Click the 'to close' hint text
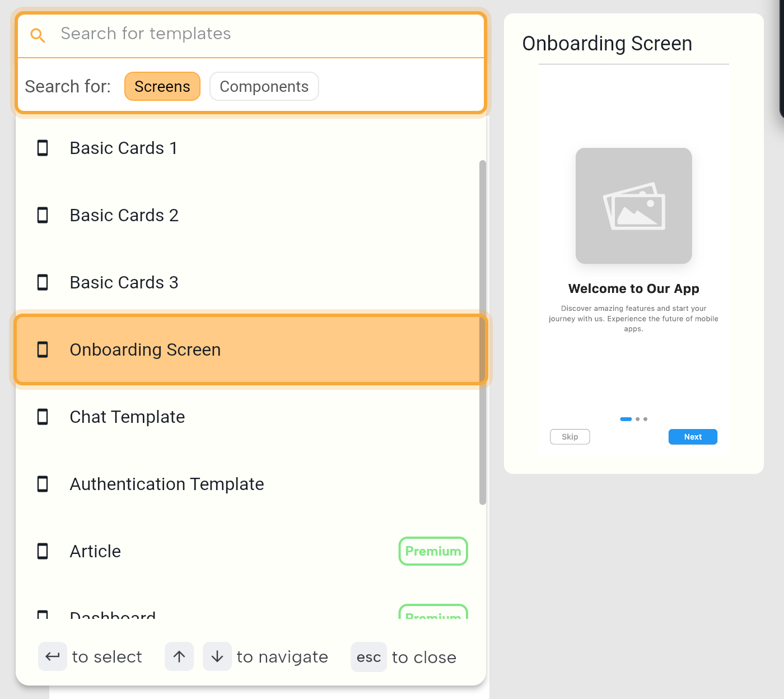The image size is (784, 699). tap(424, 657)
